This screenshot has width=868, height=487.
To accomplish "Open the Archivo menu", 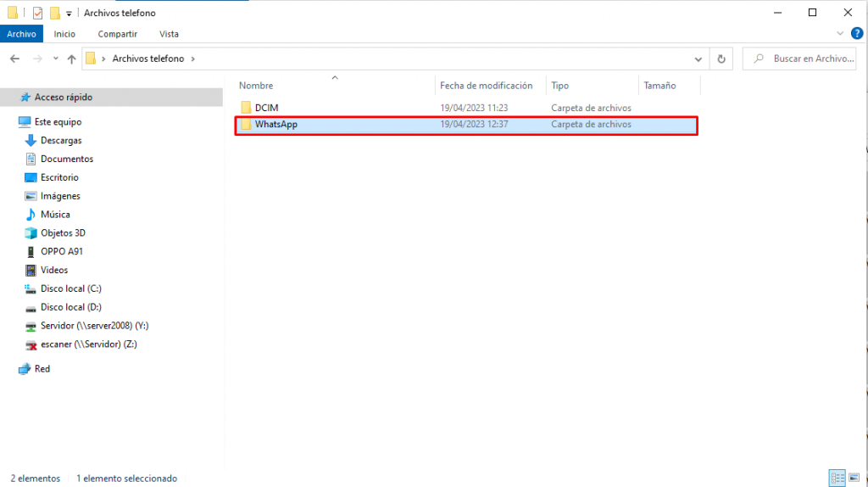I will 21,34.
